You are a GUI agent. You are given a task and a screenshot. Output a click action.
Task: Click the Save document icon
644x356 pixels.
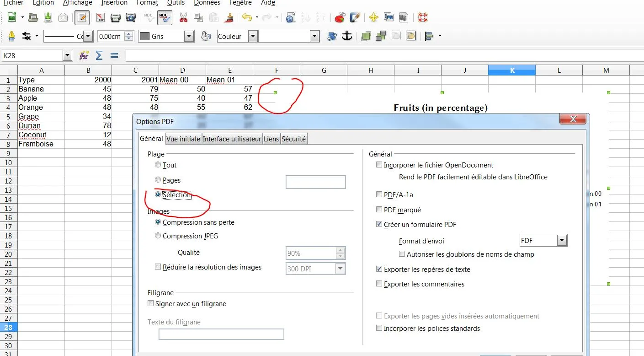48,18
